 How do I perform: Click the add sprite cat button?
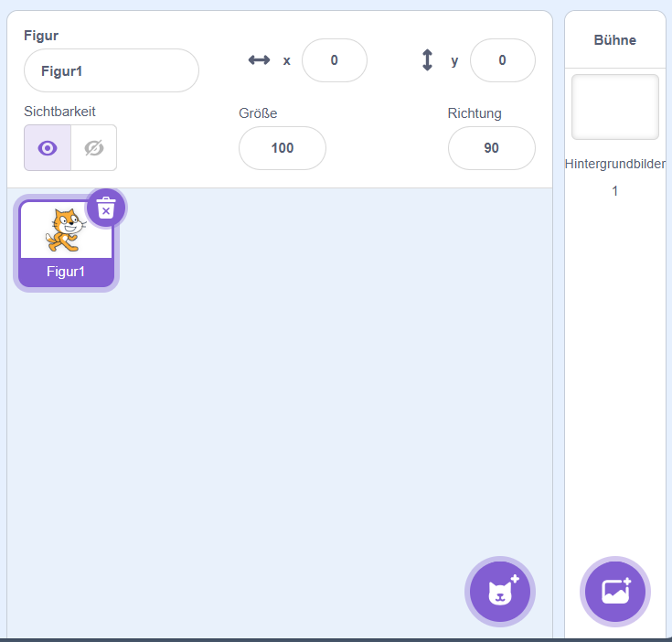tap(500, 591)
